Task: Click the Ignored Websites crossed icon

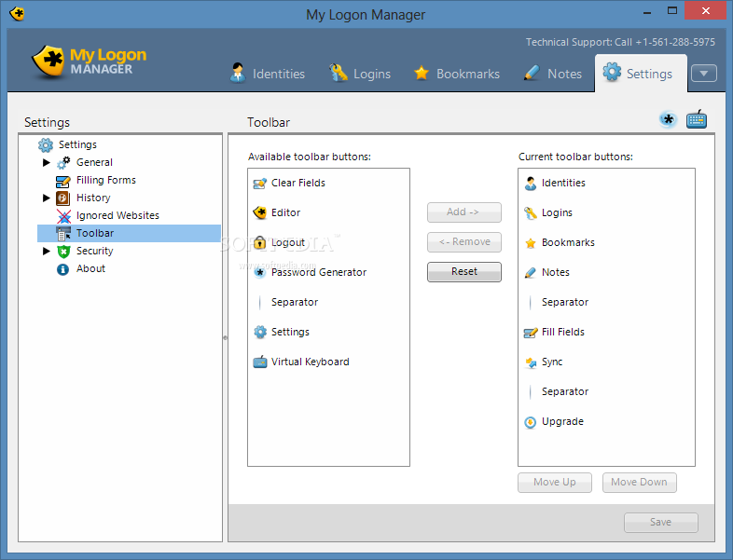Action: pyautogui.click(x=63, y=216)
